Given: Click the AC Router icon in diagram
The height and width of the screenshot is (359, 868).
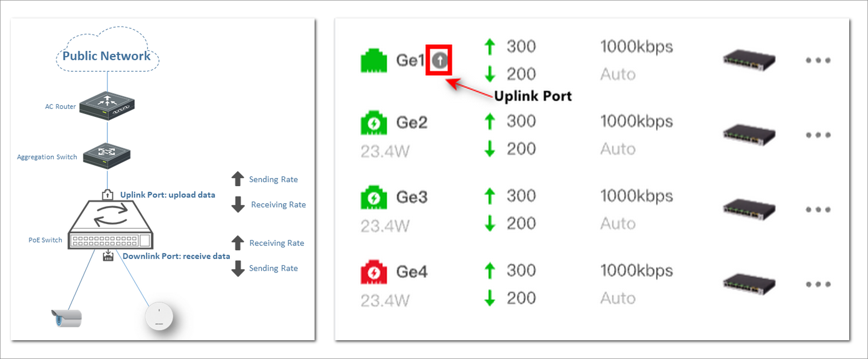Looking at the screenshot, I should 107,106.
